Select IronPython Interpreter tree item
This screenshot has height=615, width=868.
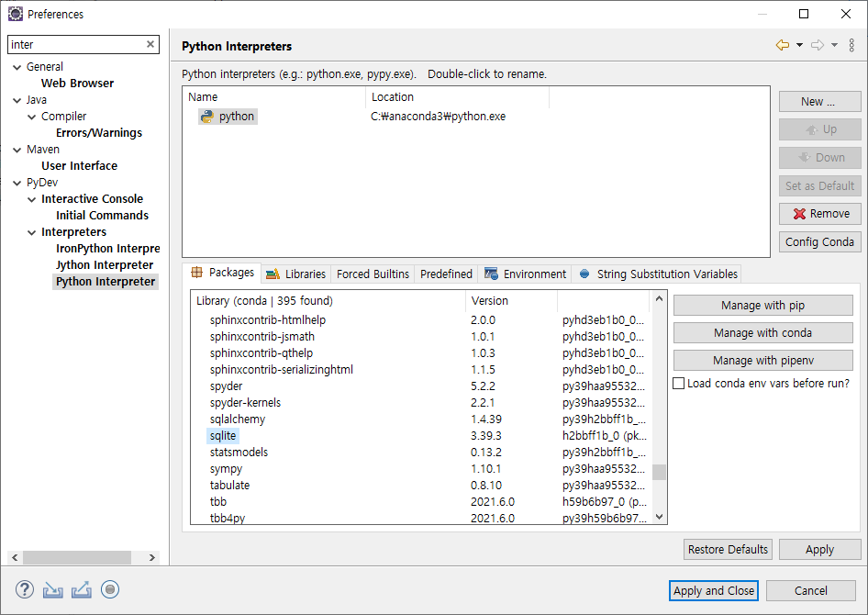tap(108, 249)
